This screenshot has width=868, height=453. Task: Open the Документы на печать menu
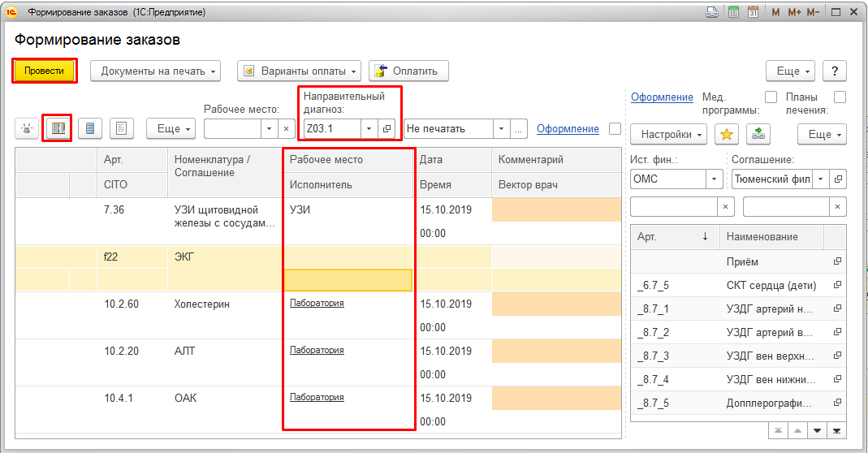[x=155, y=71]
